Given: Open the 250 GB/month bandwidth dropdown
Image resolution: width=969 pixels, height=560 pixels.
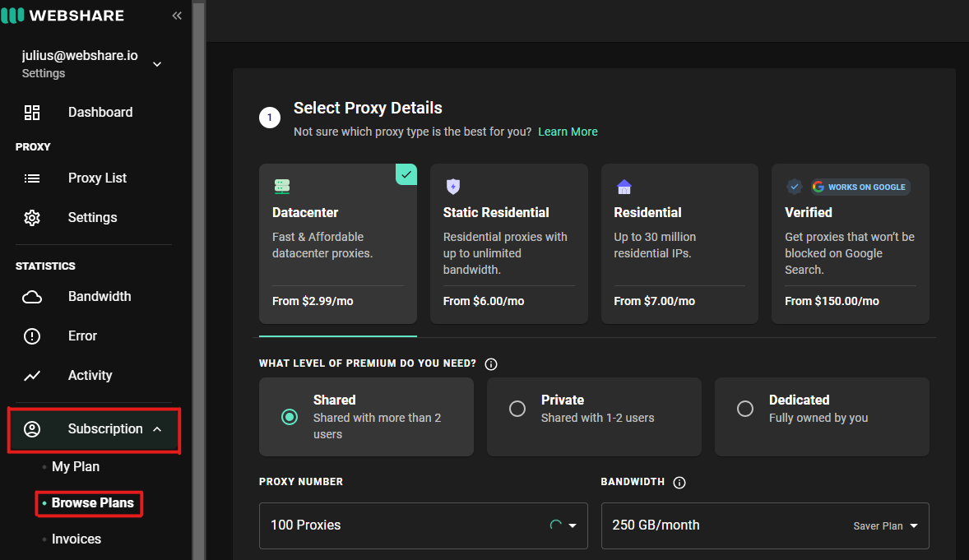Looking at the screenshot, I should (x=765, y=525).
